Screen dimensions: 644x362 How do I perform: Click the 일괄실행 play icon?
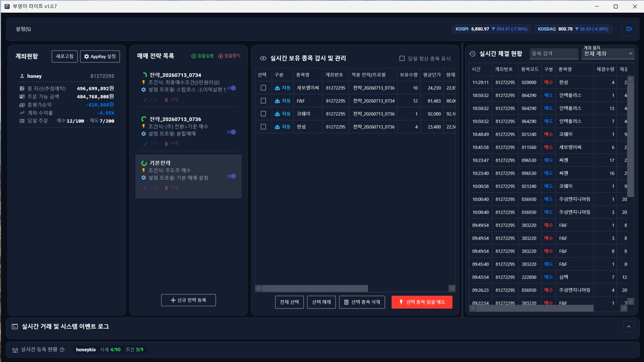coord(194,56)
